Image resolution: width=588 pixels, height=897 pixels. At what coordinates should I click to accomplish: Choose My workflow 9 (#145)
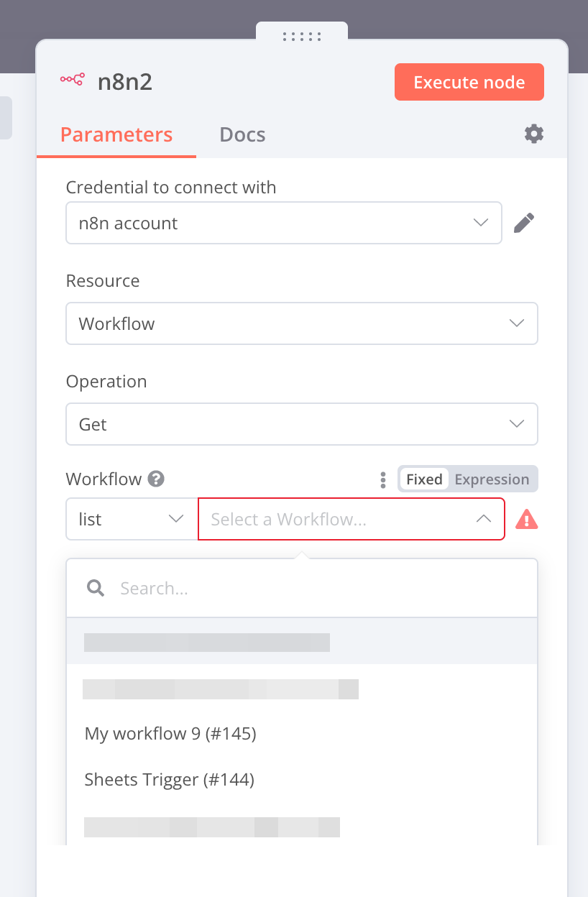click(x=170, y=733)
